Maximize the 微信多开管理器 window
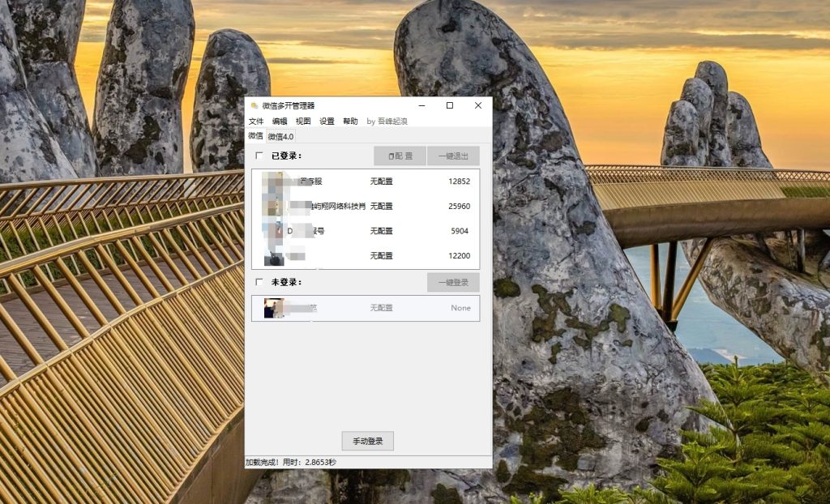This screenshot has height=504, width=830. pyautogui.click(x=450, y=106)
